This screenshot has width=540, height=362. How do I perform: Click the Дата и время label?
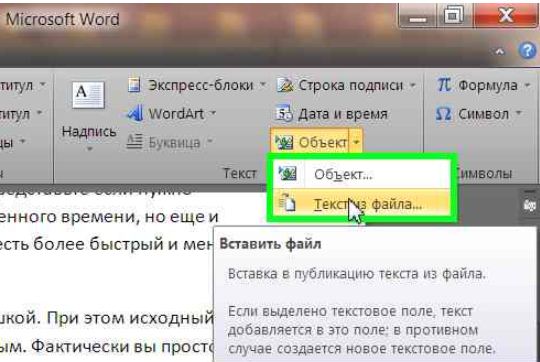pyautogui.click(x=343, y=114)
